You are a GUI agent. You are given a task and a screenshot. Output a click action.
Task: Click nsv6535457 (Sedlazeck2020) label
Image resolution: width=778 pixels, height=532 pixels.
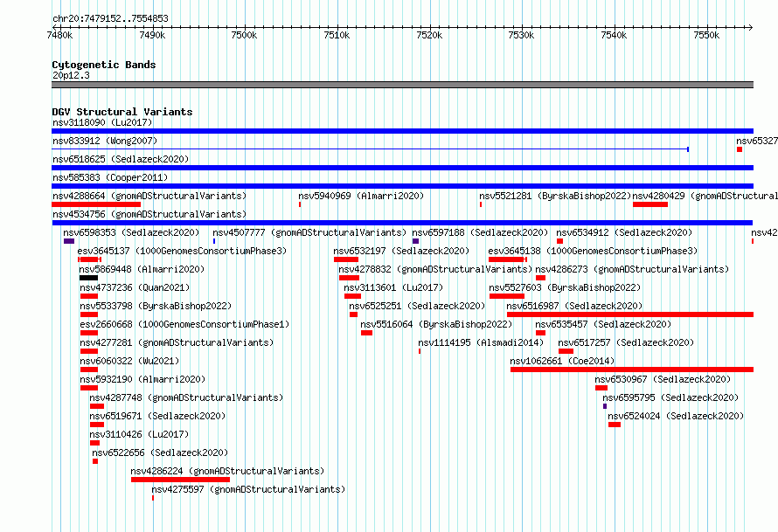coord(603,324)
